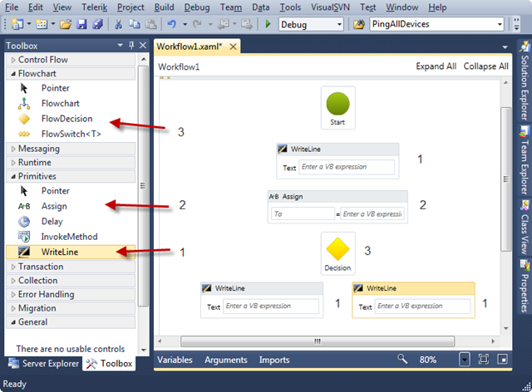Viewport: 532px width, 392px height.
Task: Open the File menu
Action: tap(12, 7)
